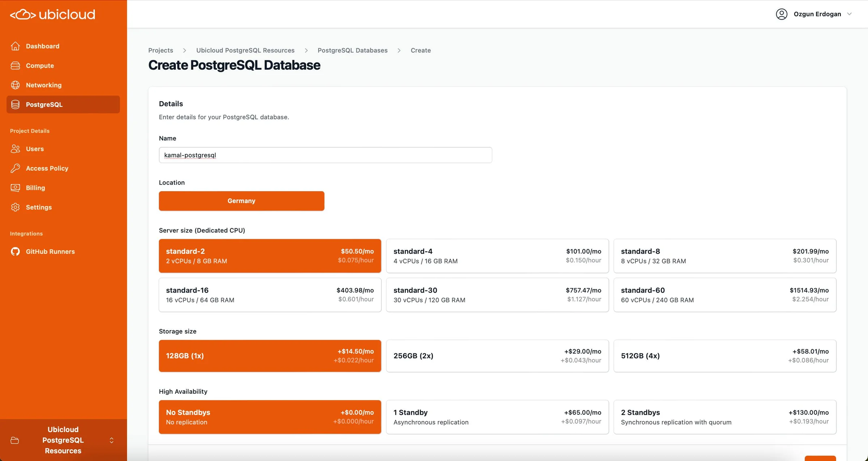
Task: Click the Networking globe icon
Action: 15,85
